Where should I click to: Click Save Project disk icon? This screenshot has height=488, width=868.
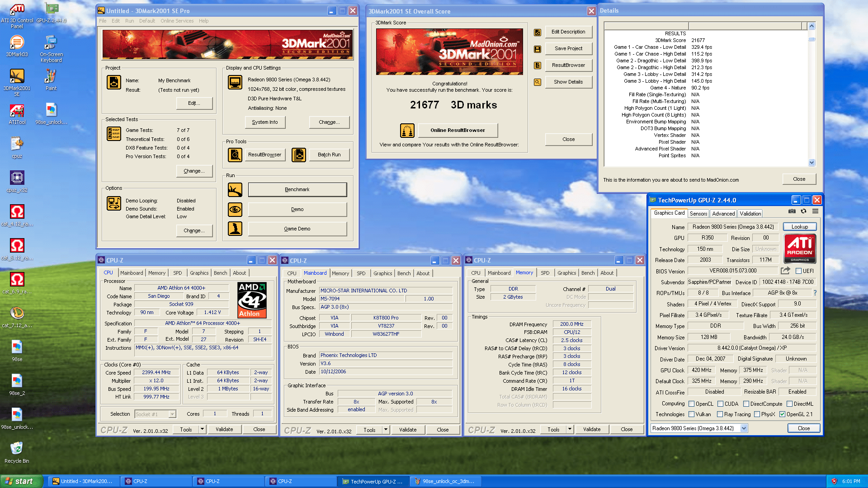538,49
